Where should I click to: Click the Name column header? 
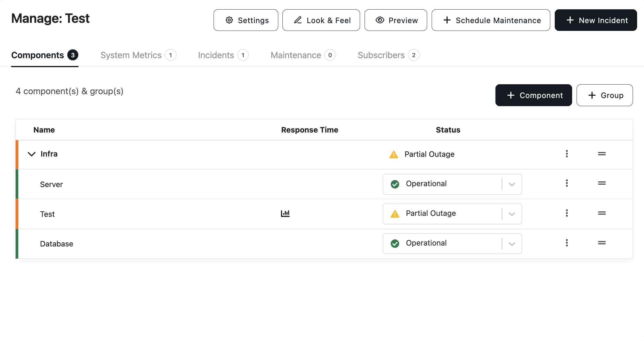[x=44, y=130]
